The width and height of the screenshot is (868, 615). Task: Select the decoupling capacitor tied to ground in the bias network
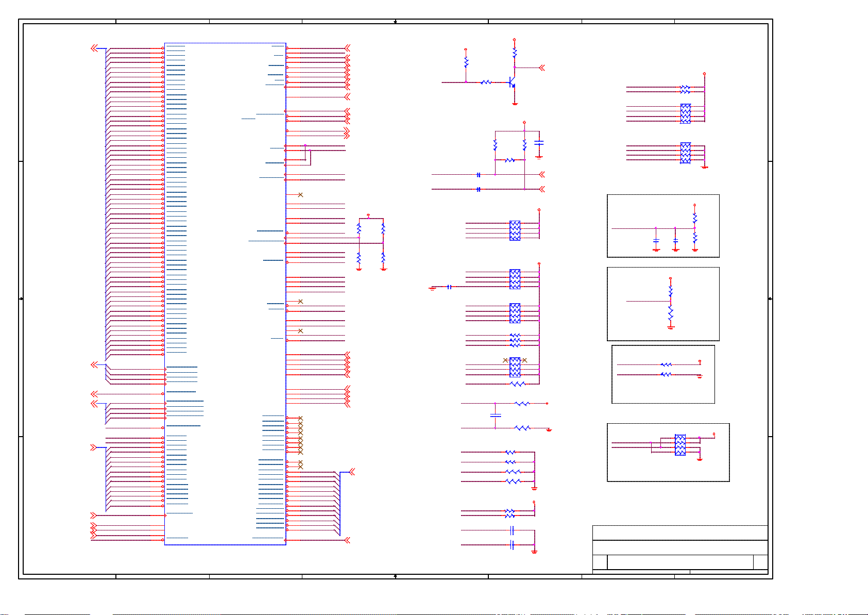coord(539,142)
